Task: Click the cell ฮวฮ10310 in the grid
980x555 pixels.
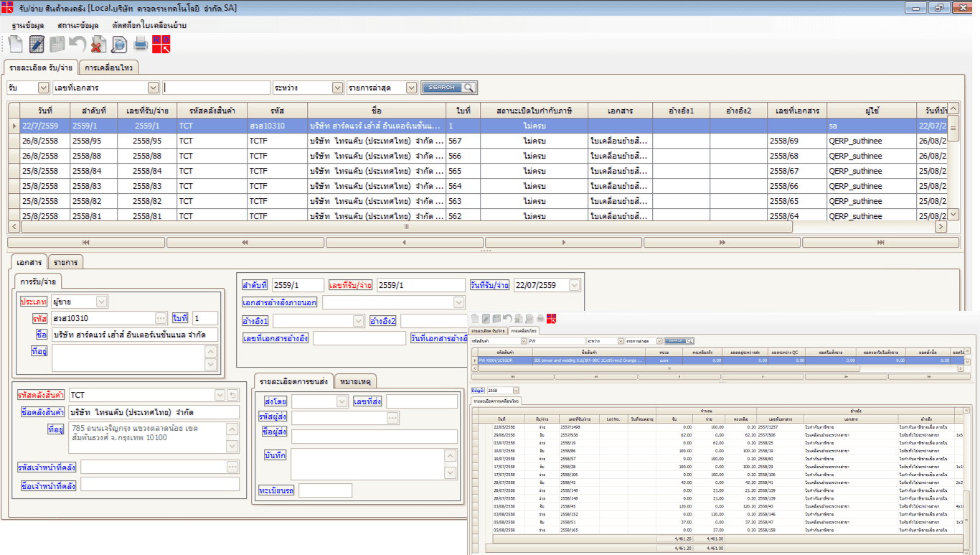Action: (277, 126)
